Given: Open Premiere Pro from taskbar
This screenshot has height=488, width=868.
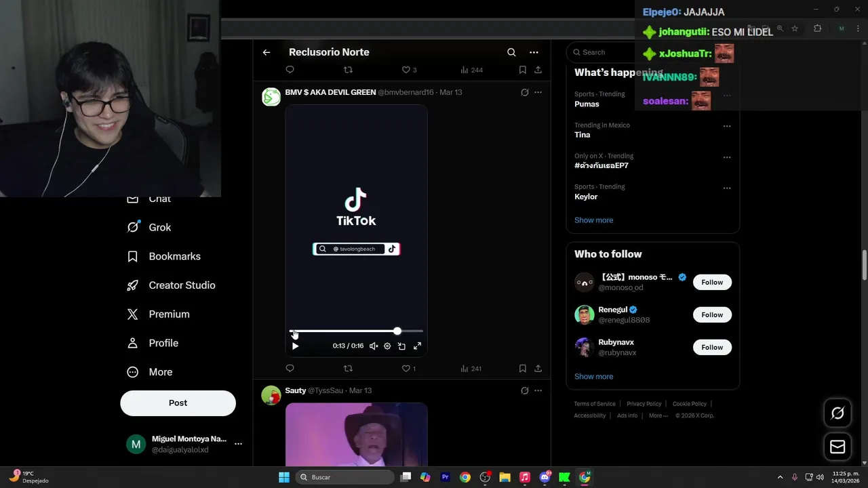Looking at the screenshot, I should 446,477.
